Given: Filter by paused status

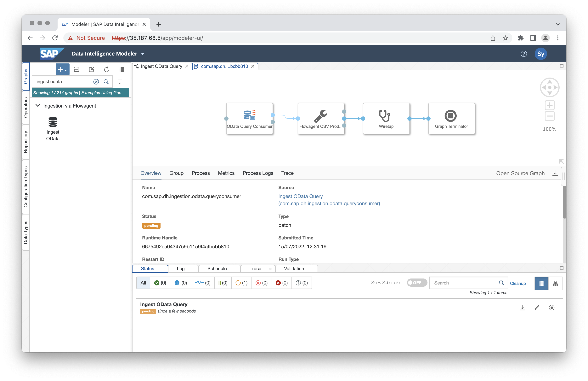Looking at the screenshot, I should tap(223, 283).
